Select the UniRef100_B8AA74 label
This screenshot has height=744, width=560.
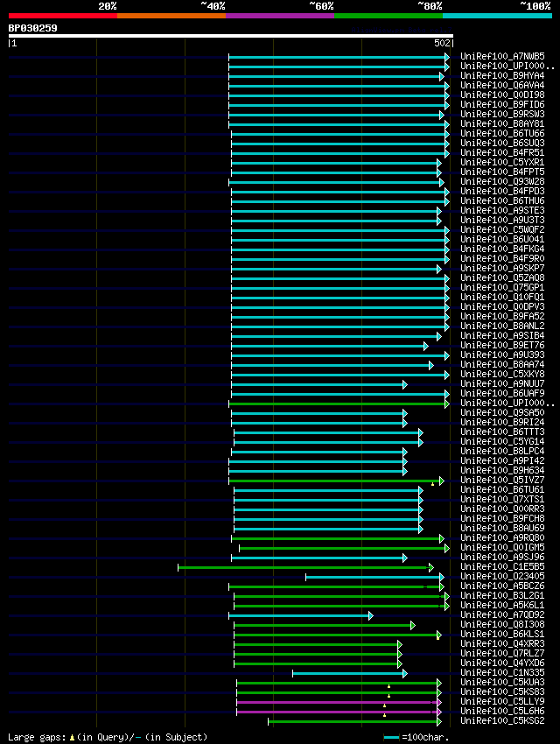coord(502,364)
